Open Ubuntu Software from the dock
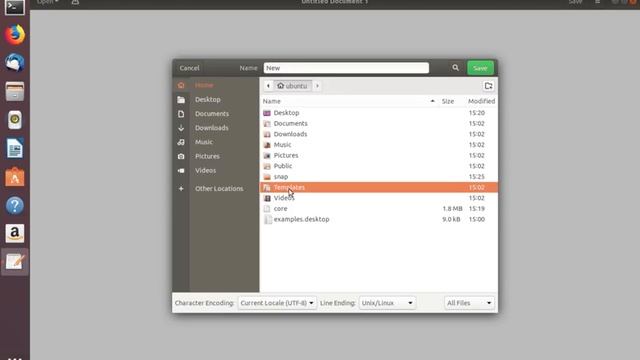 tap(15, 177)
